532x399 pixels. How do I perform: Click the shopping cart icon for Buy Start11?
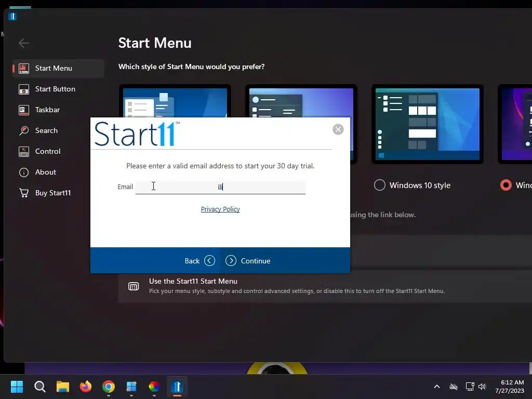[x=24, y=193]
